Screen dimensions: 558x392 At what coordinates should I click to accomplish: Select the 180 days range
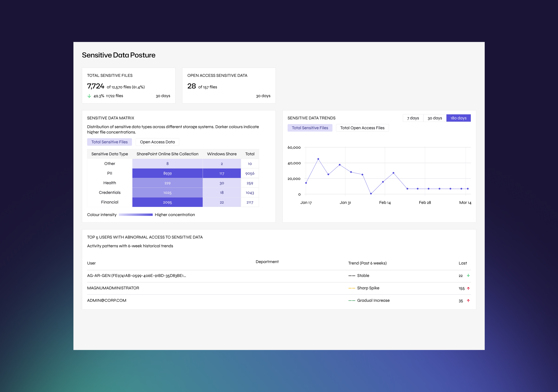pos(458,118)
